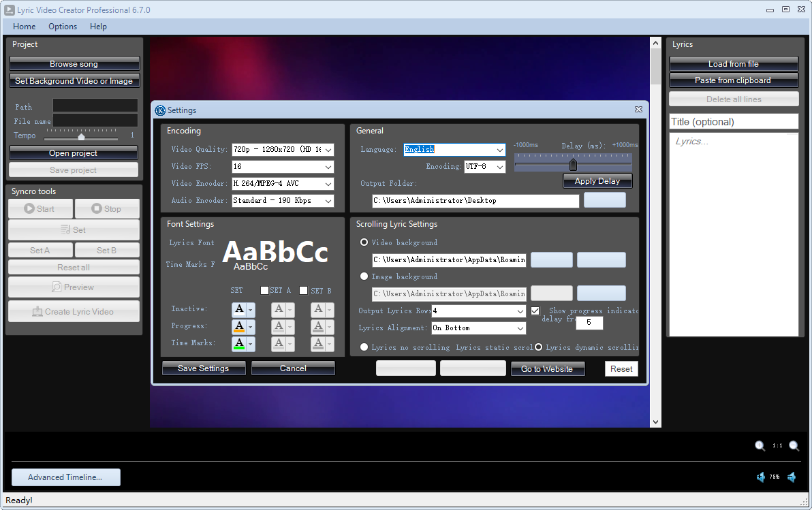This screenshot has width=812, height=510.
Task: Select the Image background radio button
Action: pos(364,276)
